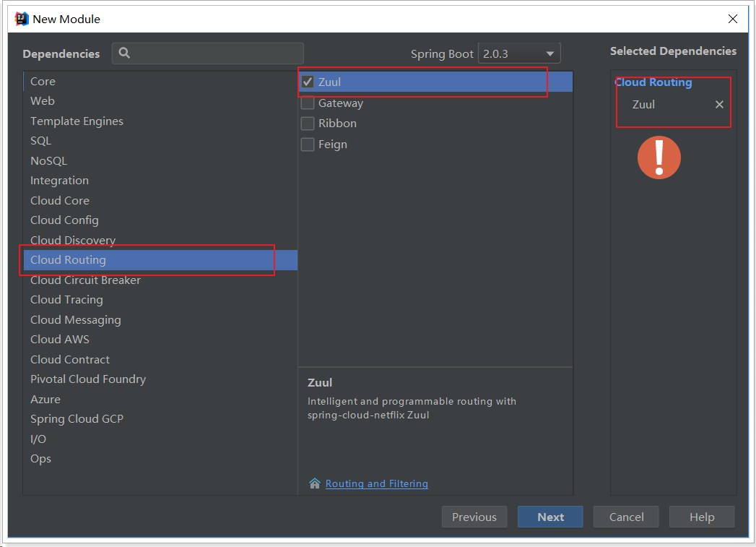This screenshot has height=547, width=756.
Task: Click the Ribbon label text
Action: (337, 124)
